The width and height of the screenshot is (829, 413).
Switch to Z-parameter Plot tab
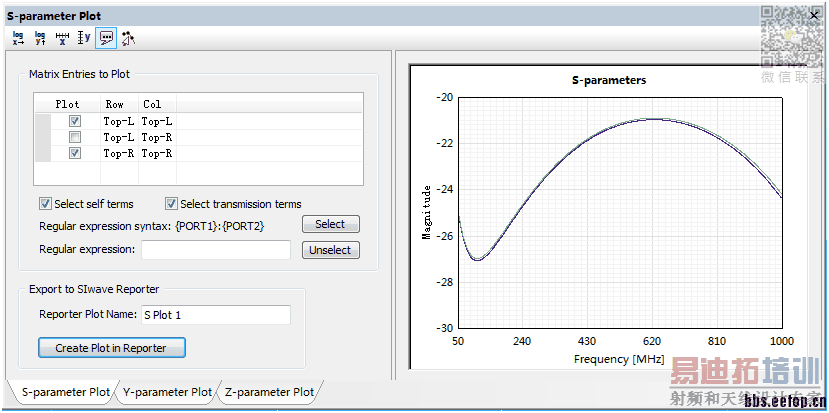click(x=269, y=392)
